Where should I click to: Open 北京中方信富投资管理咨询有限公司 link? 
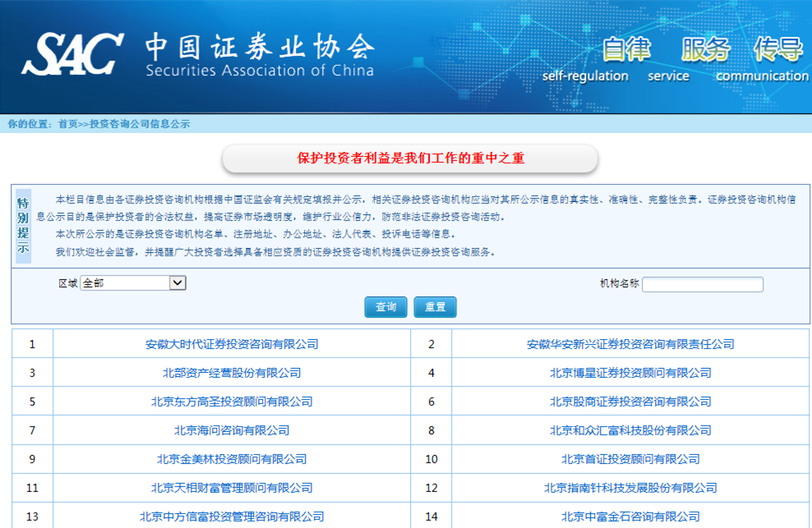[x=232, y=517]
